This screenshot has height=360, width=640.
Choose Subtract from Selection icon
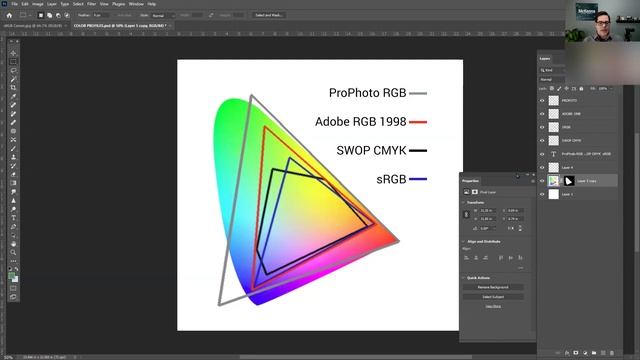tap(58, 15)
